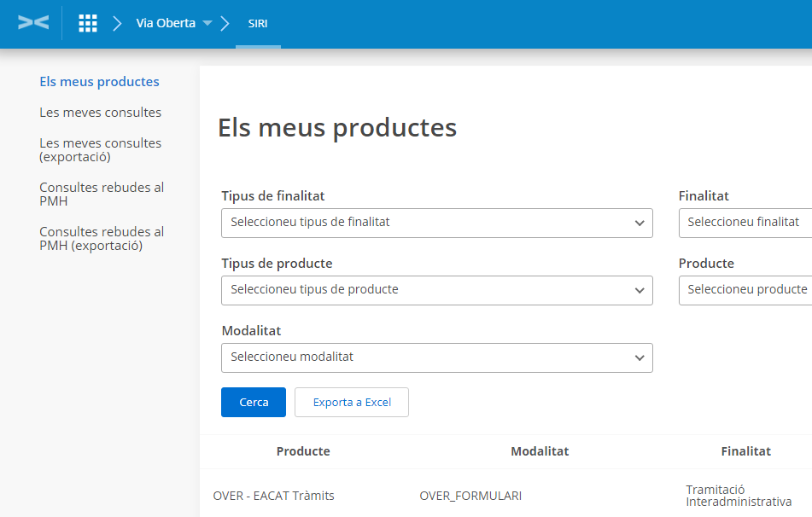Viewport: 812px width, 517px height.
Task: Click the Producte column header
Action: click(x=303, y=451)
